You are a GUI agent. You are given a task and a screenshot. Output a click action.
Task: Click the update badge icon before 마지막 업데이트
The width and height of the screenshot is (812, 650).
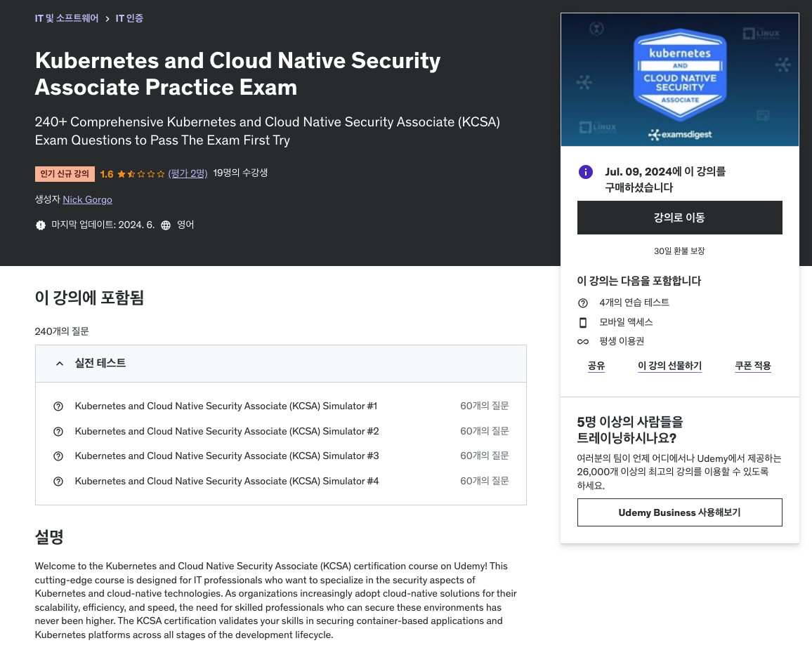(x=41, y=225)
